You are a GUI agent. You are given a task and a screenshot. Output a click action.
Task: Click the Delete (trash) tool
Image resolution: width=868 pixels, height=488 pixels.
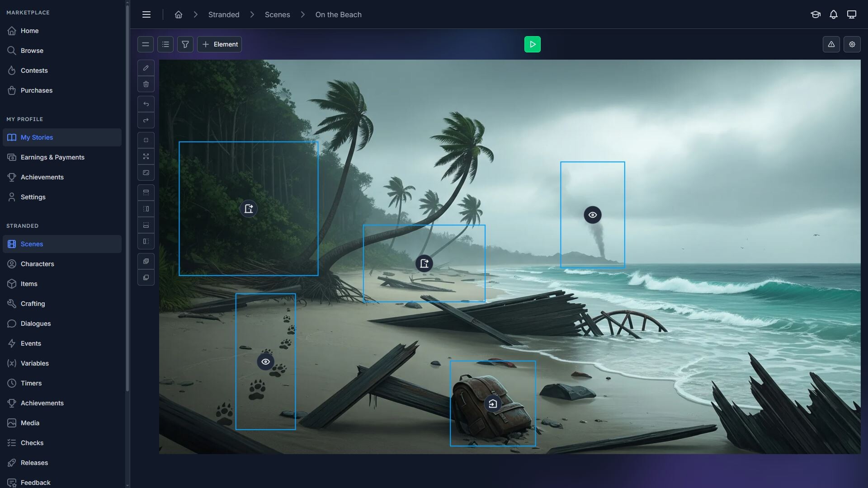(x=146, y=84)
